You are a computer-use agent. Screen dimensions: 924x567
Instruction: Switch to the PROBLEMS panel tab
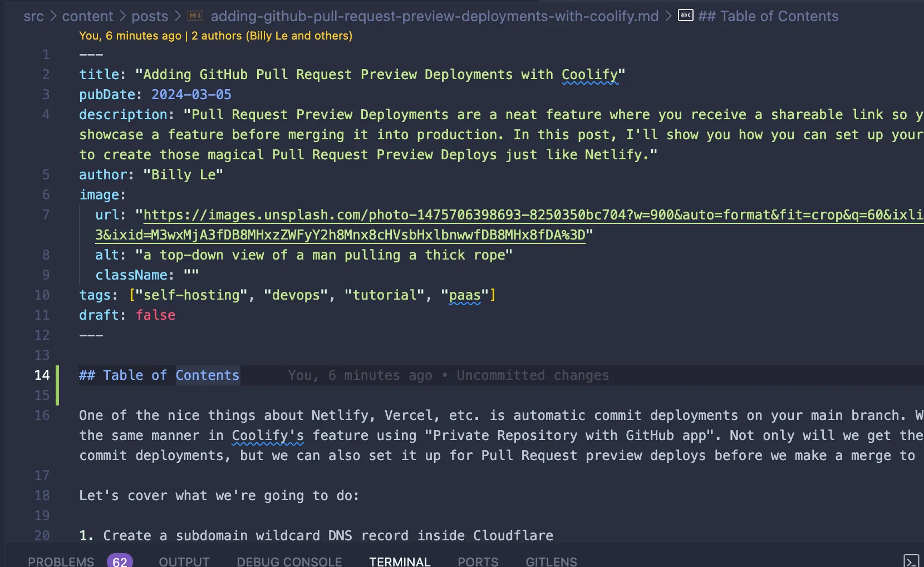click(61, 561)
